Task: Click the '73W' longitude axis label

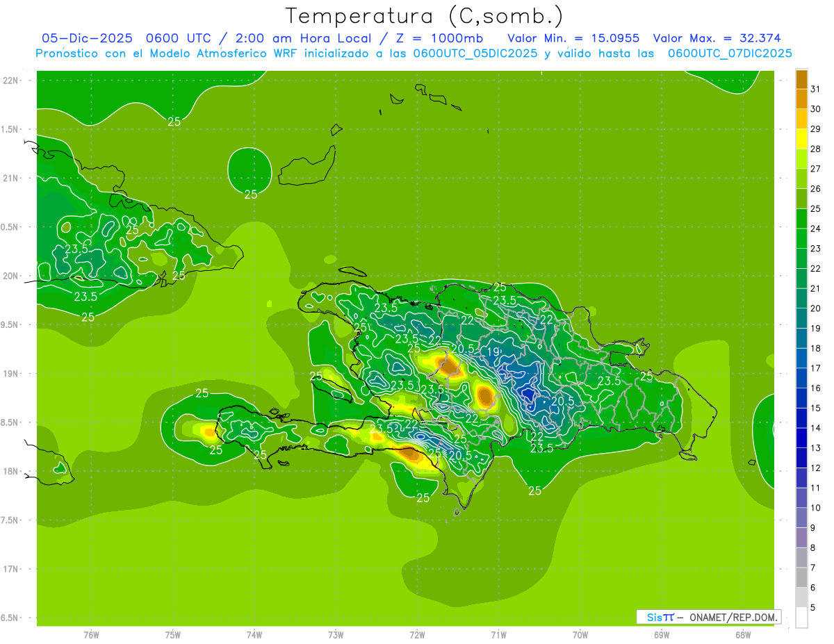Action: point(336,635)
